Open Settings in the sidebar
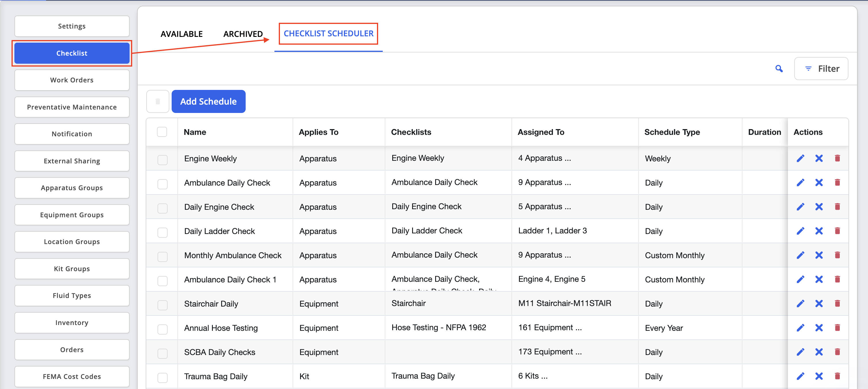The image size is (868, 389). 72,26
